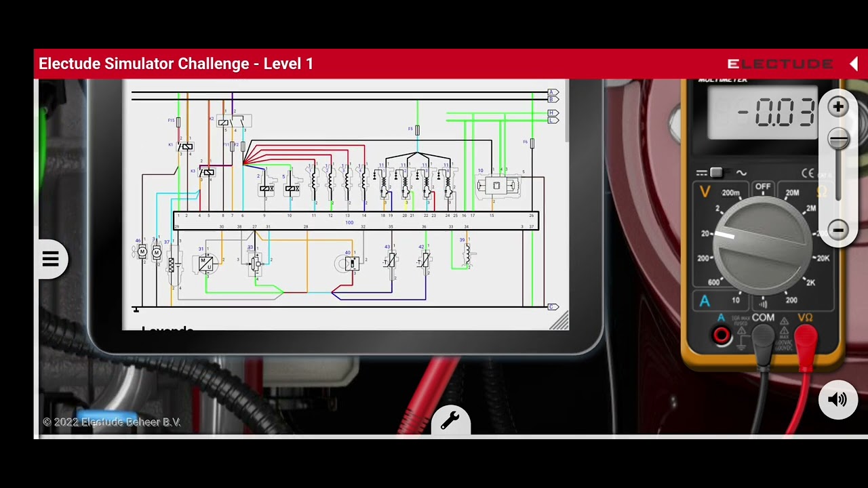868x488 pixels.
Task: Select potentiometer 33 in the diagram
Action: (x=254, y=263)
